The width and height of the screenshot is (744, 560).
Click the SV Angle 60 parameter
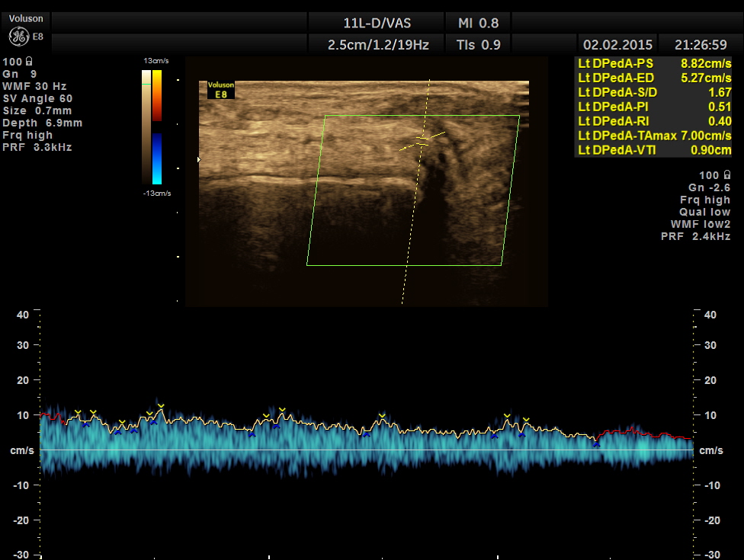37,98
